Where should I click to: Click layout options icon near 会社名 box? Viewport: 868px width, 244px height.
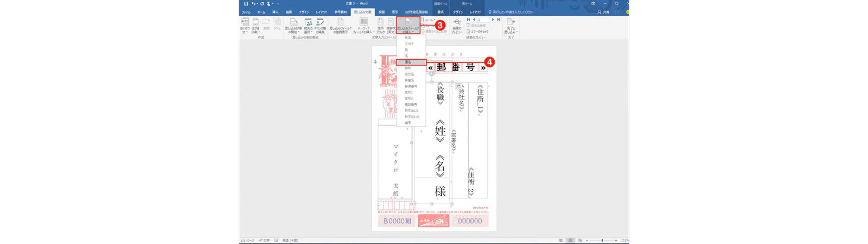pos(459,86)
